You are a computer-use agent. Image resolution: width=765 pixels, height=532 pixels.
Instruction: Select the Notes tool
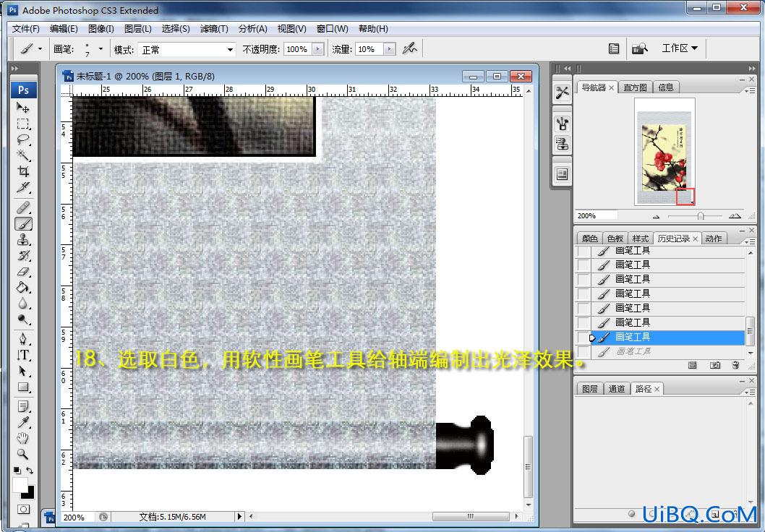point(23,406)
